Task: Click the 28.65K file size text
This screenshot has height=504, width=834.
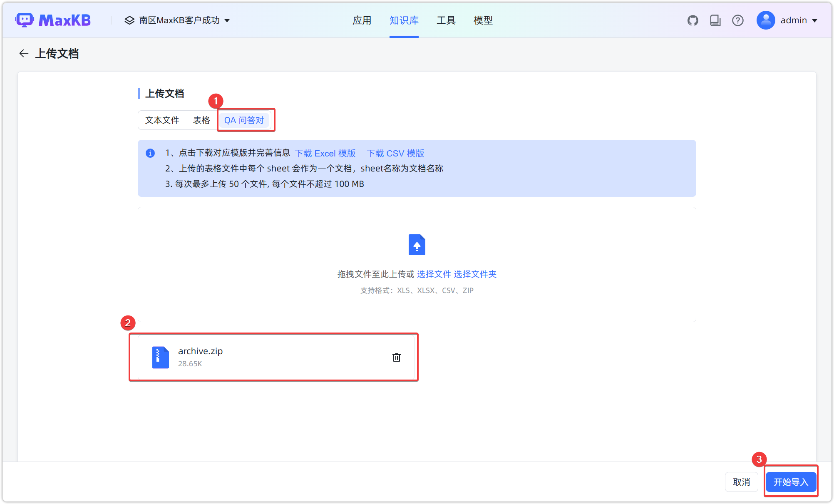Action: (x=190, y=364)
